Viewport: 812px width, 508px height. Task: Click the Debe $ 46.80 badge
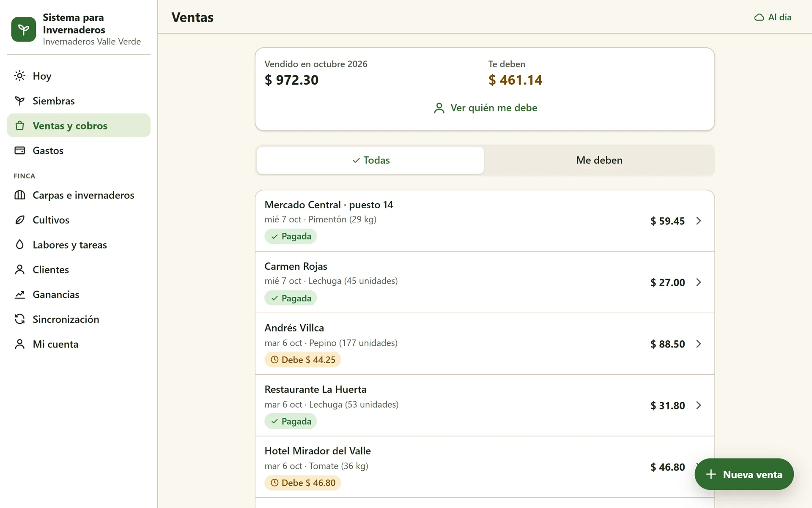point(303,483)
